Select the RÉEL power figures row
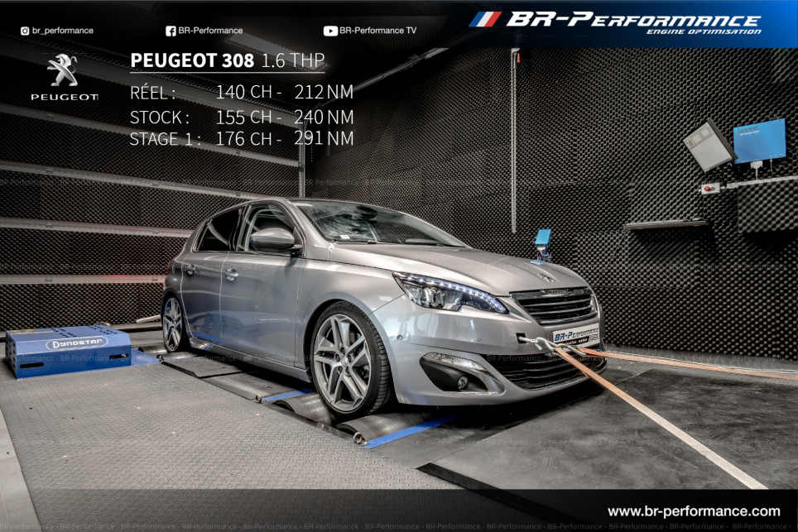Viewport: 798px width, 532px height. tap(241, 93)
